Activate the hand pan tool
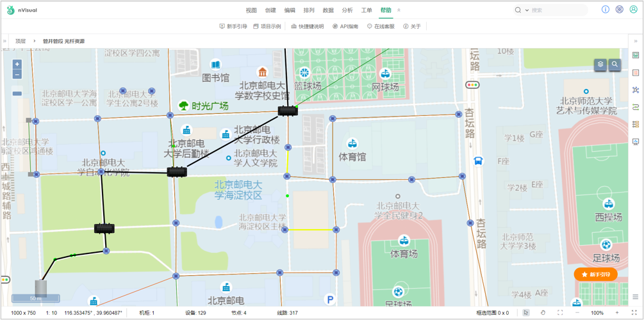Image resolution: width=644 pixels, height=320 pixels. tap(543, 312)
